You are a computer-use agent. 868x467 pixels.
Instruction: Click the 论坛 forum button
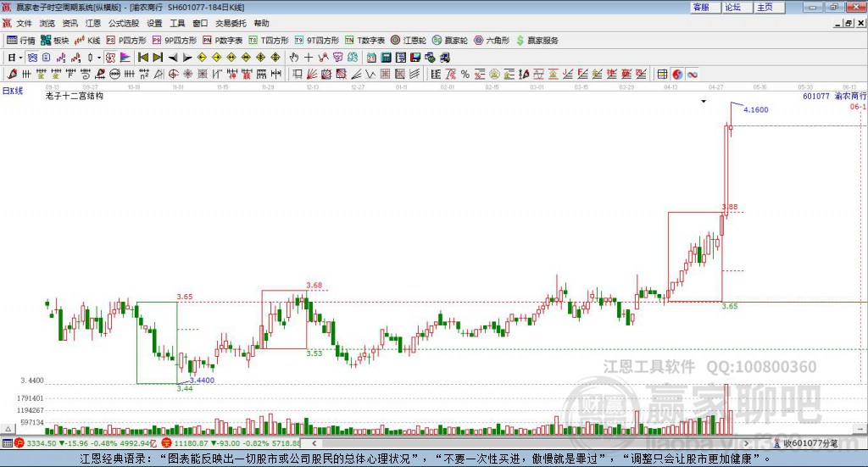coord(737,7)
